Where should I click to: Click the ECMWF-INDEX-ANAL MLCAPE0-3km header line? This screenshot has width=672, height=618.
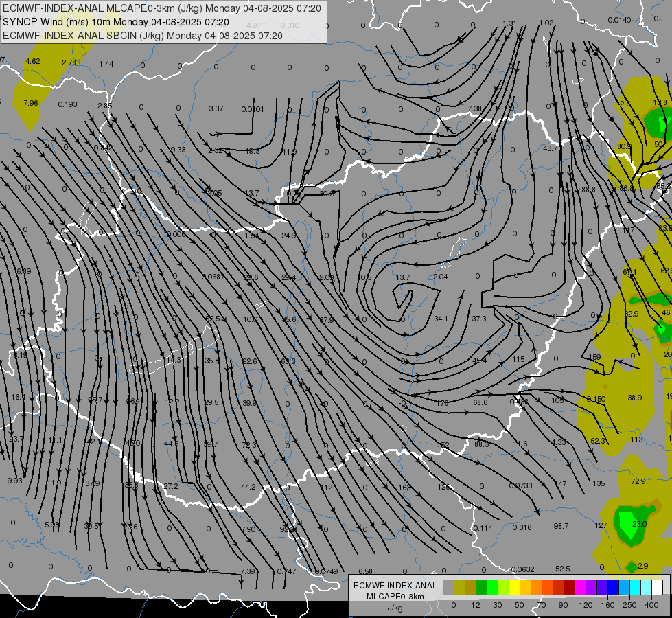[161, 8]
